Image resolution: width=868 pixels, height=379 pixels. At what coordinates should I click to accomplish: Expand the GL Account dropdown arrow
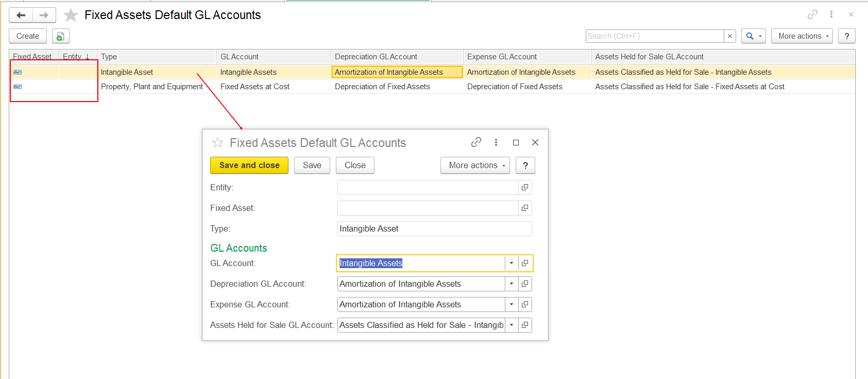[x=512, y=263]
